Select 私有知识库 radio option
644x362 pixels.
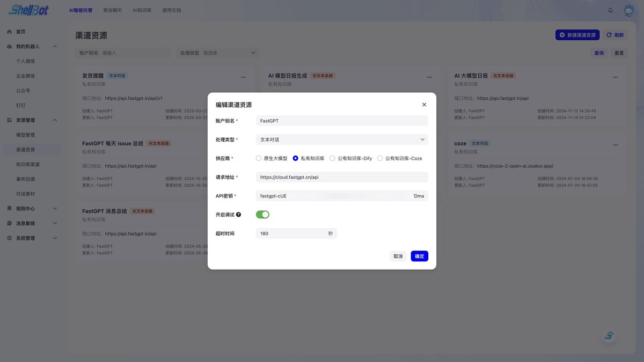pos(309,158)
